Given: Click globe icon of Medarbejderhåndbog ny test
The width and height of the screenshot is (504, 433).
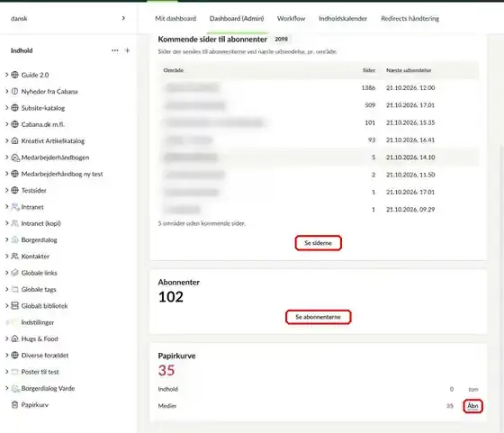Looking at the screenshot, I should click(14, 174).
